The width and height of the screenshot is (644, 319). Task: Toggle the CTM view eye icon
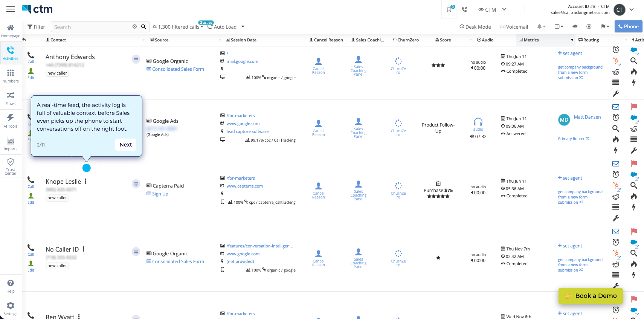click(481, 9)
